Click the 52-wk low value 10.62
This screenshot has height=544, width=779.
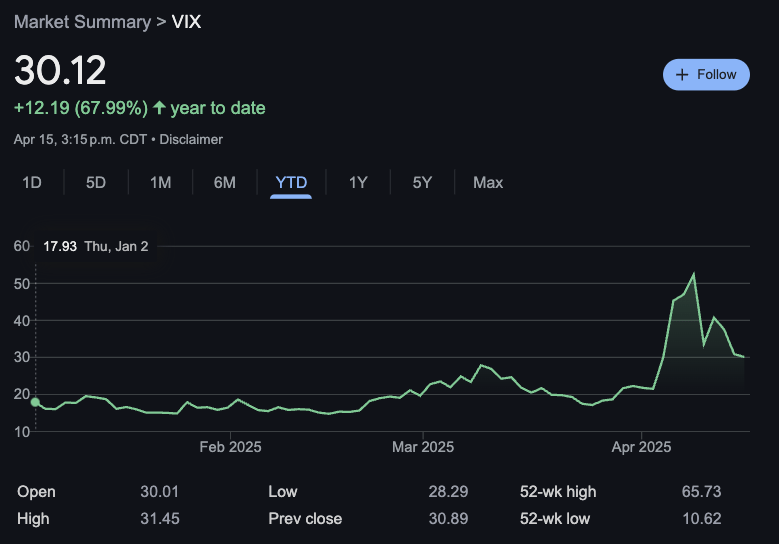(x=701, y=519)
